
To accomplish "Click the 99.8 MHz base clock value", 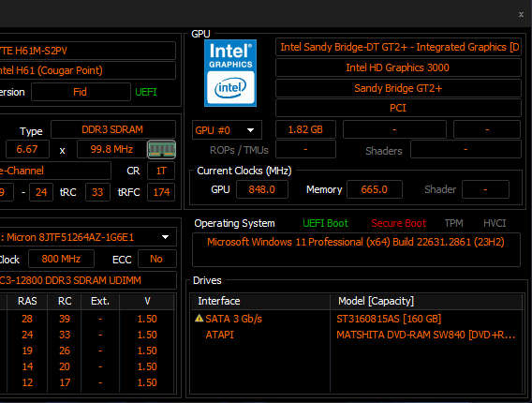I will 111,149.
